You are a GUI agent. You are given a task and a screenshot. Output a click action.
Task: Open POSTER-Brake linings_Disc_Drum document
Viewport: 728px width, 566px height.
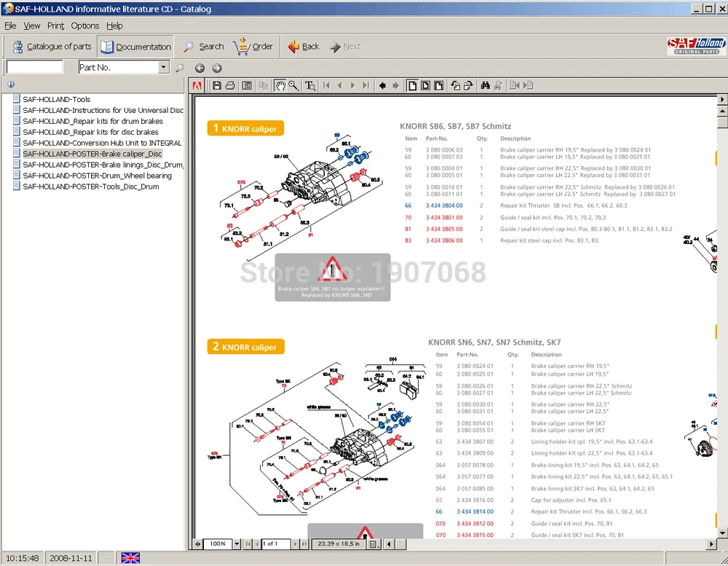click(x=103, y=165)
